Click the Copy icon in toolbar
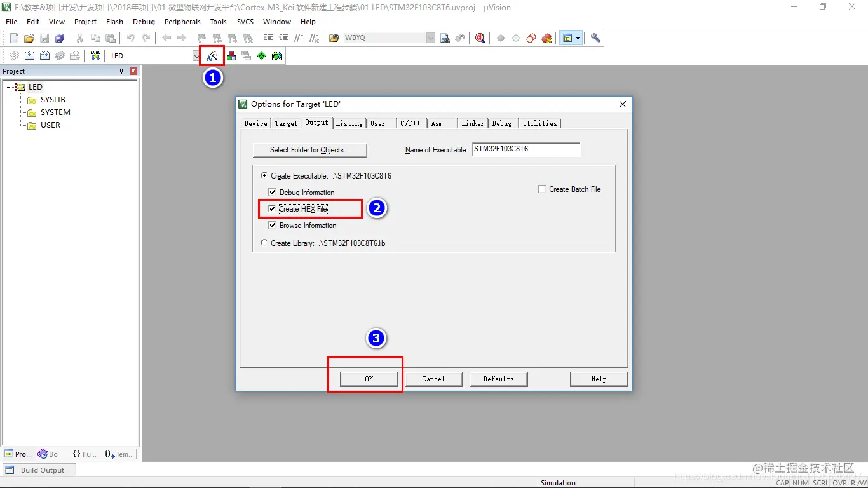 (x=95, y=38)
